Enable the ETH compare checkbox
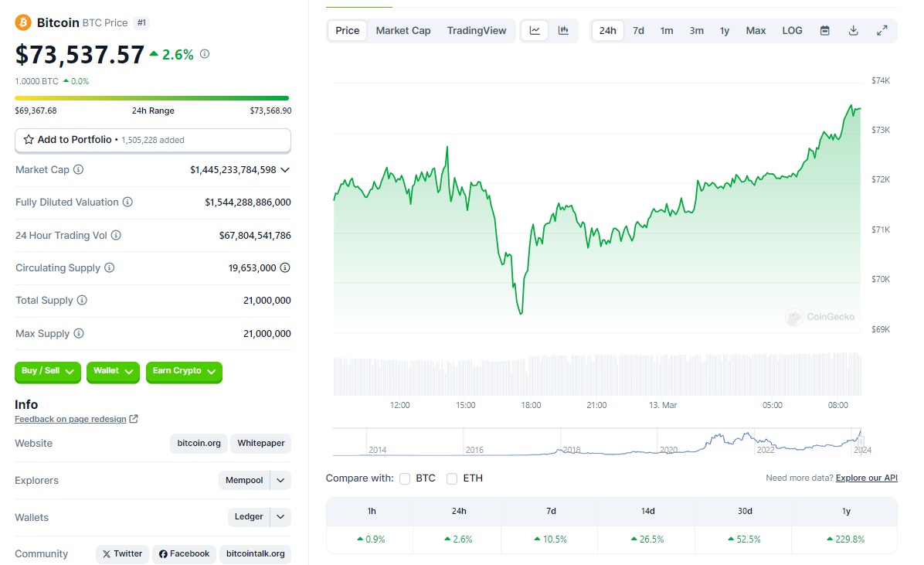Viewport: 924px width, 565px height. click(452, 478)
